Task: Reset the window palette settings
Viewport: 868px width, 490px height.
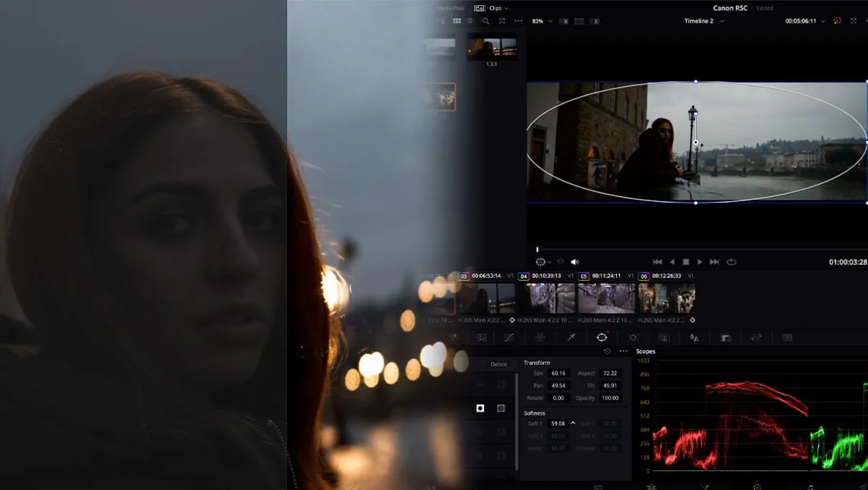Action: tap(607, 351)
